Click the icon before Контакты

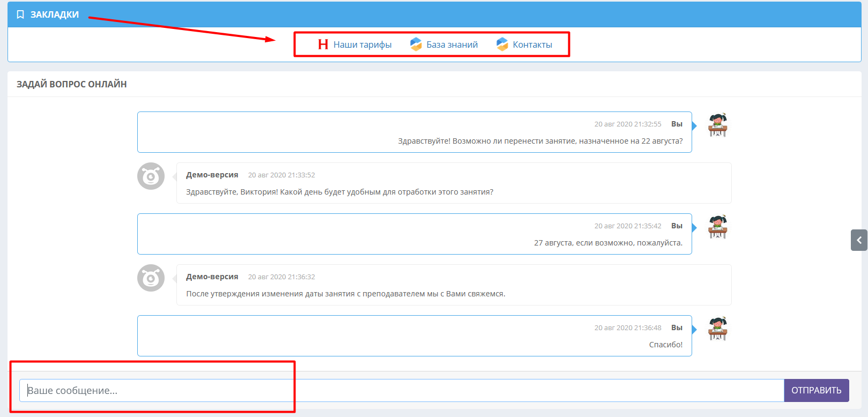502,44
